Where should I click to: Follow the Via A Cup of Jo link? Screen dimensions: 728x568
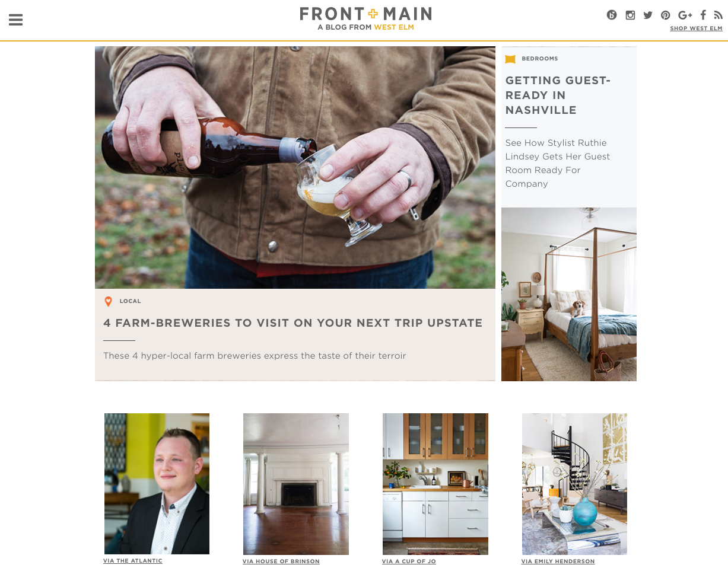tap(409, 561)
